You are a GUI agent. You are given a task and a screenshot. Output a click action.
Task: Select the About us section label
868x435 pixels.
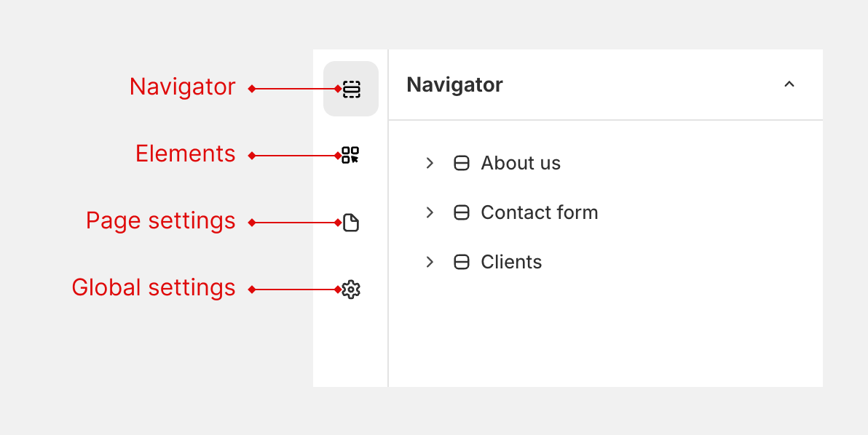(521, 163)
